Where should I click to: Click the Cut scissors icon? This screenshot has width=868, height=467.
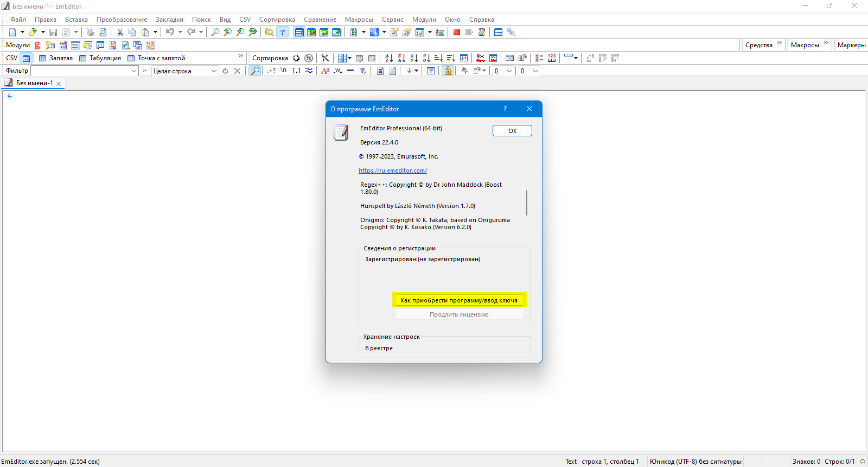[120, 32]
